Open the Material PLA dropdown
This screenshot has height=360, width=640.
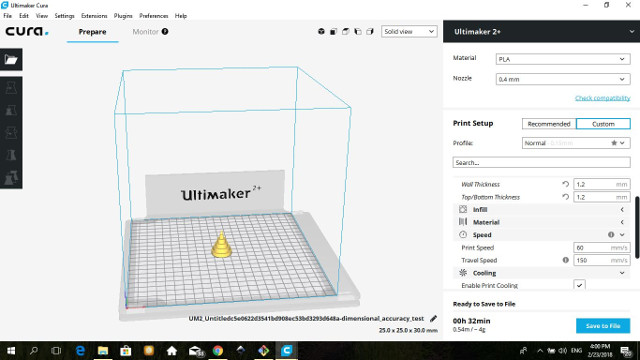(x=563, y=59)
